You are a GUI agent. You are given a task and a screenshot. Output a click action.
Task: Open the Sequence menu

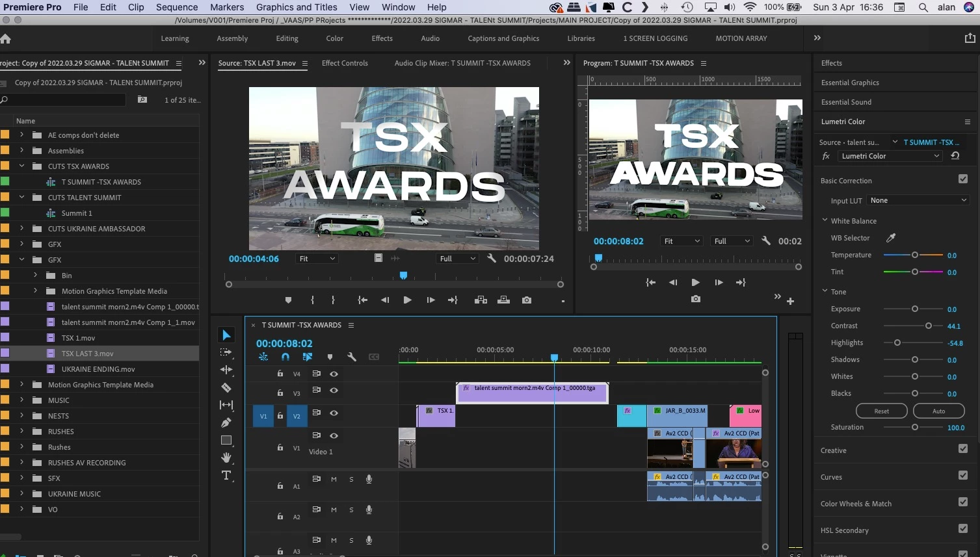point(177,7)
